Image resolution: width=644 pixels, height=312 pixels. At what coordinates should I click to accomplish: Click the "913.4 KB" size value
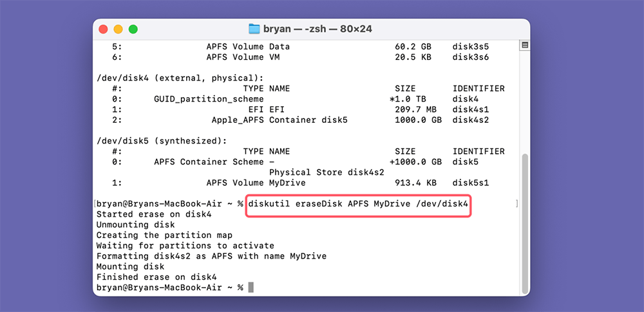pyautogui.click(x=415, y=183)
